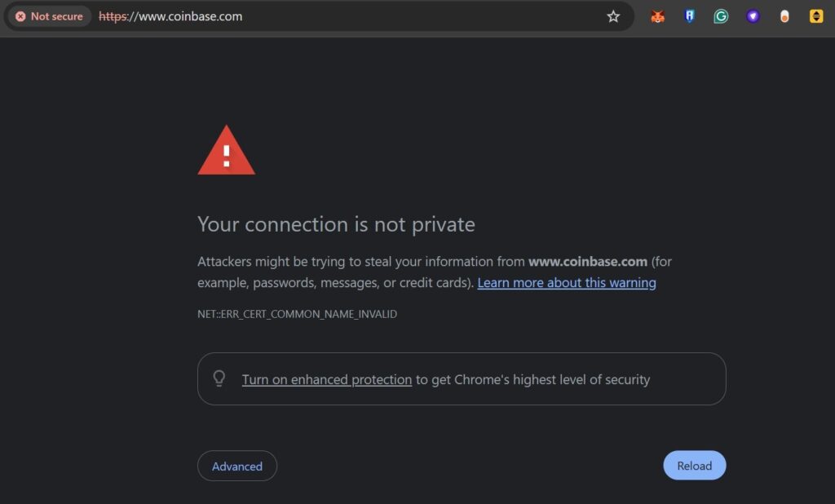Click the red warning triangle icon
The image size is (835, 504).
coord(226,152)
